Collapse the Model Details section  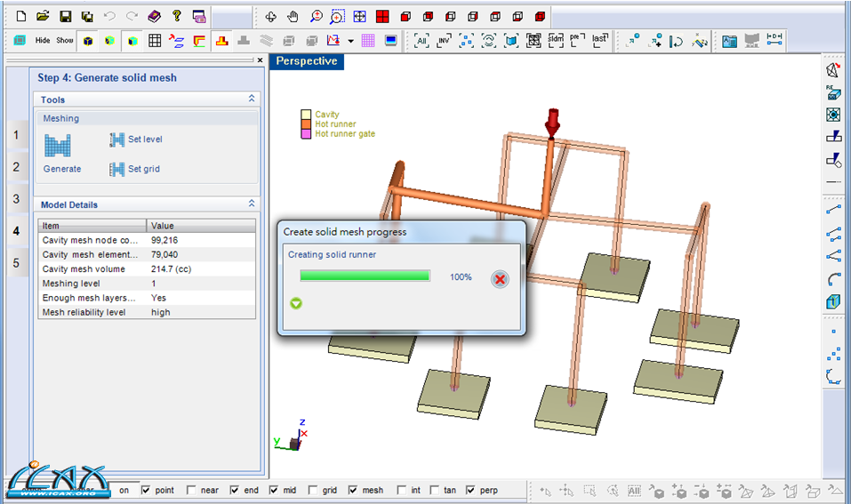click(x=252, y=204)
